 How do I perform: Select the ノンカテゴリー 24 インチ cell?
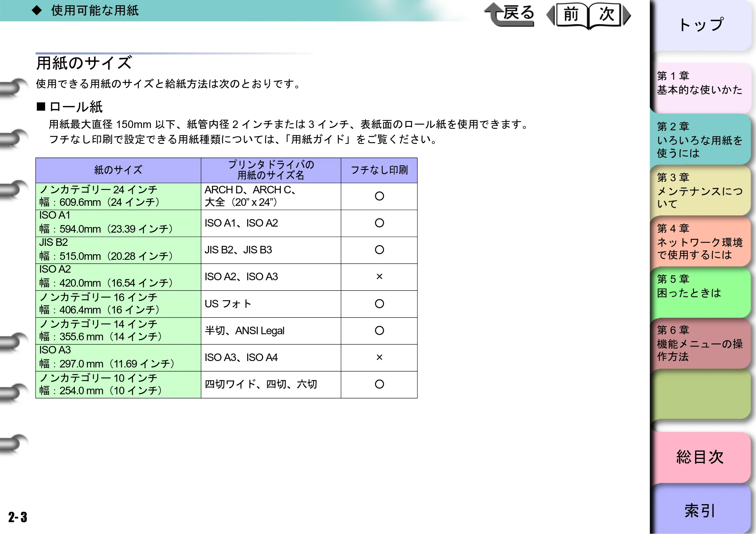pyautogui.click(x=118, y=196)
